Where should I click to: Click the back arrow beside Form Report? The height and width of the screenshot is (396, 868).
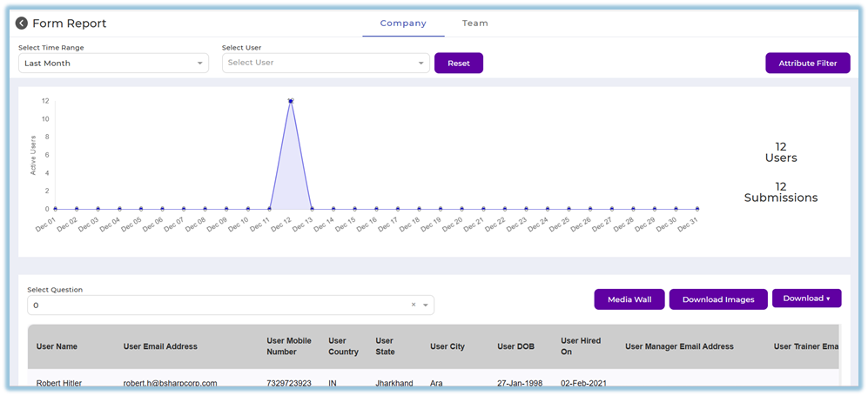22,23
